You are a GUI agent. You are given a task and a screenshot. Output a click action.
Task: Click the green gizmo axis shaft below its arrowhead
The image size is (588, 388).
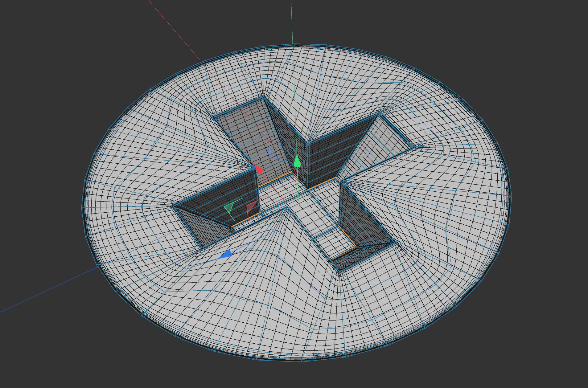[298, 185]
